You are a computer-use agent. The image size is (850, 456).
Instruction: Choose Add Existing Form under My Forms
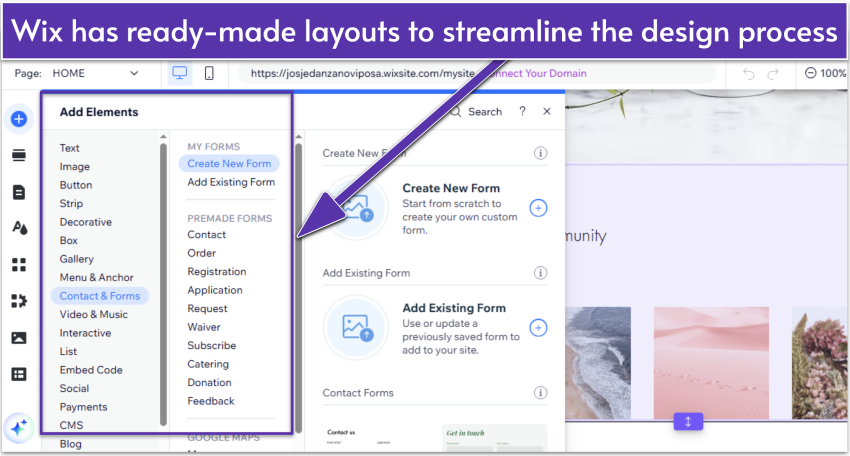point(231,182)
